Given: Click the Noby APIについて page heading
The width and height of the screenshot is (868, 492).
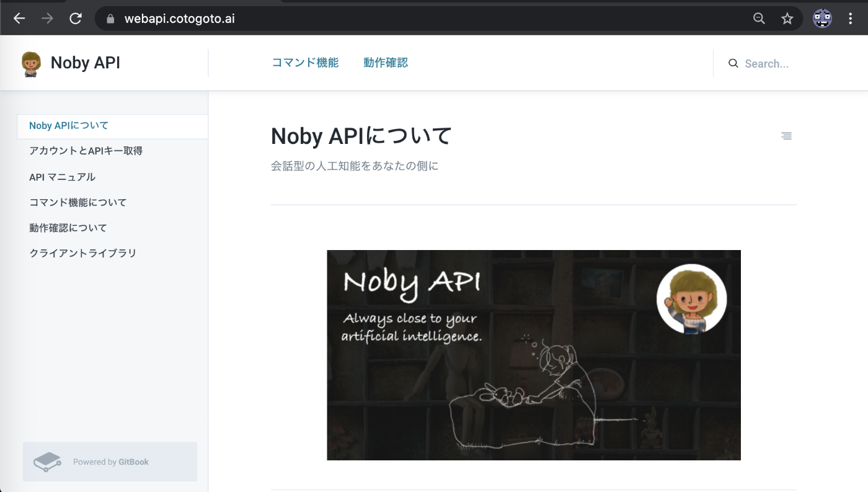Looking at the screenshot, I should tap(361, 136).
